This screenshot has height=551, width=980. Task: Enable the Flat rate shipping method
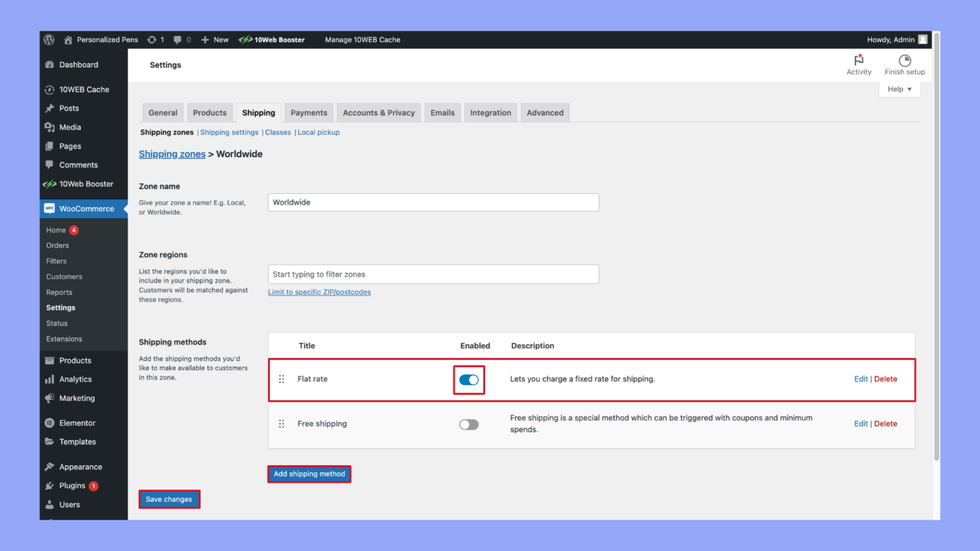469,379
